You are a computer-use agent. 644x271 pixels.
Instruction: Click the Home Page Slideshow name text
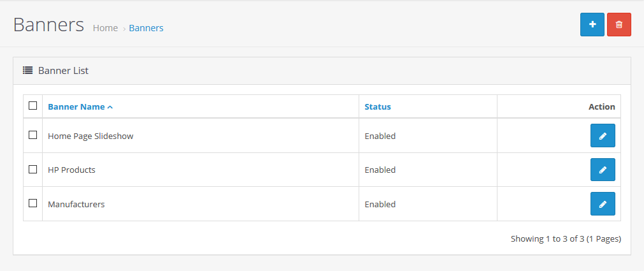[90, 136]
